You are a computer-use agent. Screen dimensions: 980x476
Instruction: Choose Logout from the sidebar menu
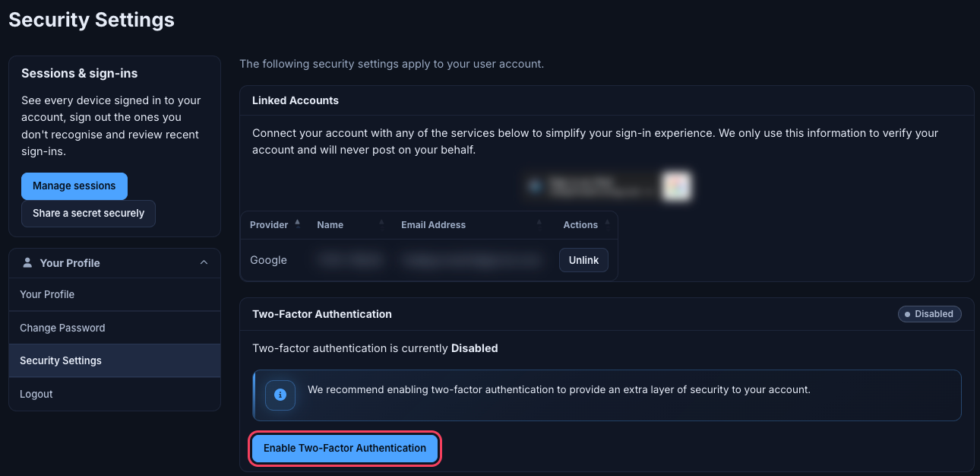115,394
